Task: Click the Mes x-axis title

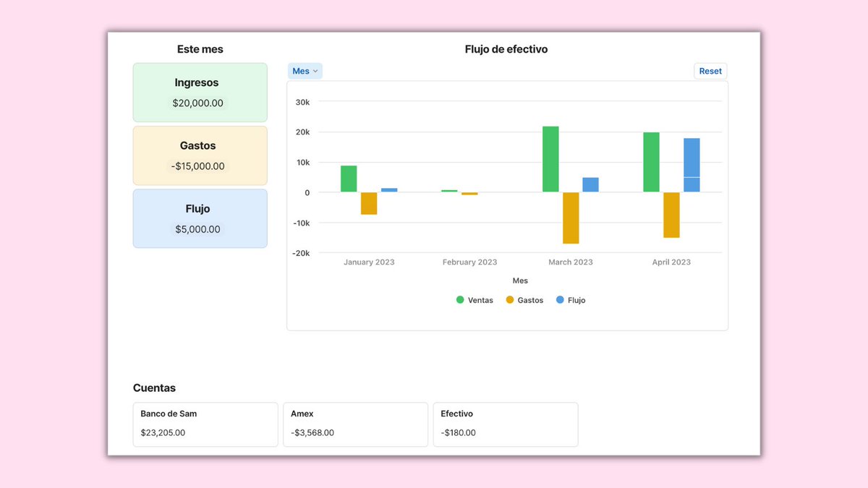Action: coord(520,281)
